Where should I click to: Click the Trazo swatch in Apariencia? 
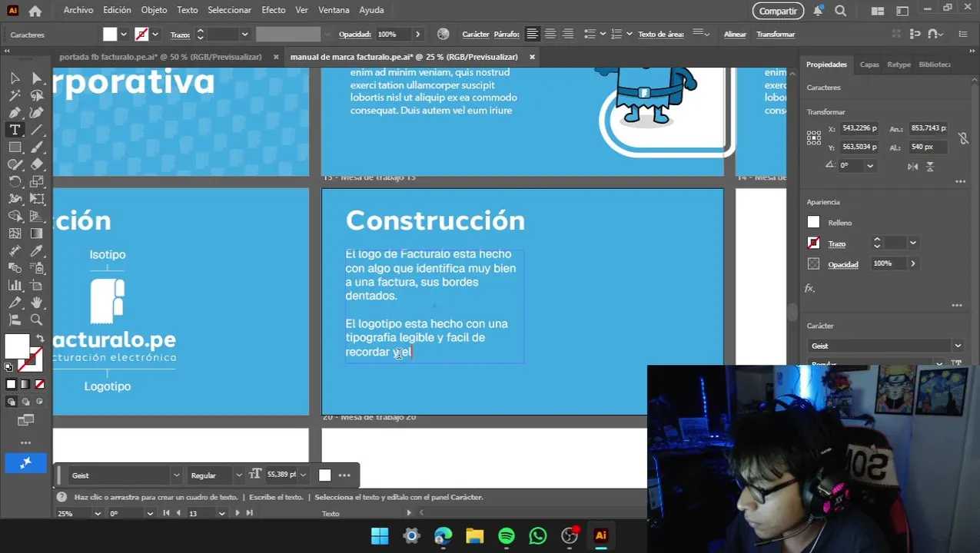pyautogui.click(x=814, y=243)
